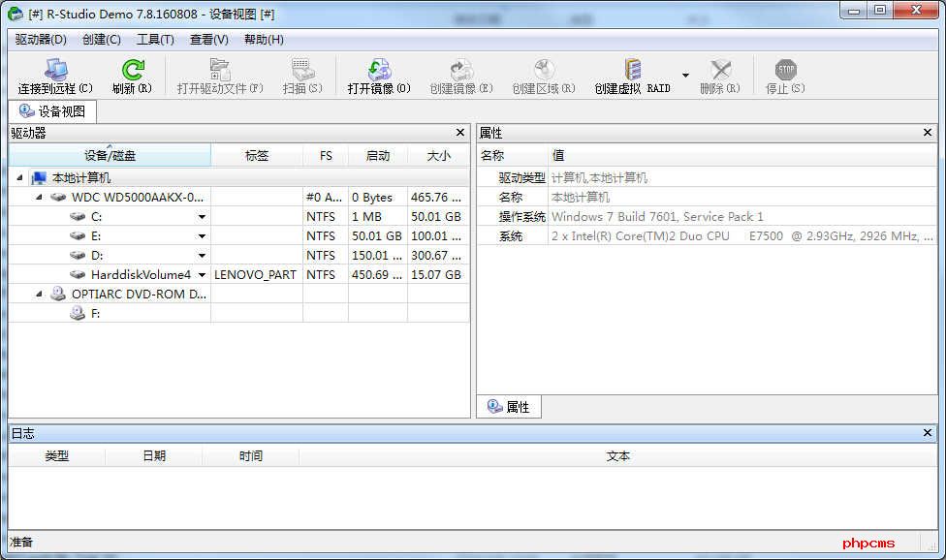Click the 本地计算机 computer icon
Viewport: 946px width, 560px height.
[39, 178]
